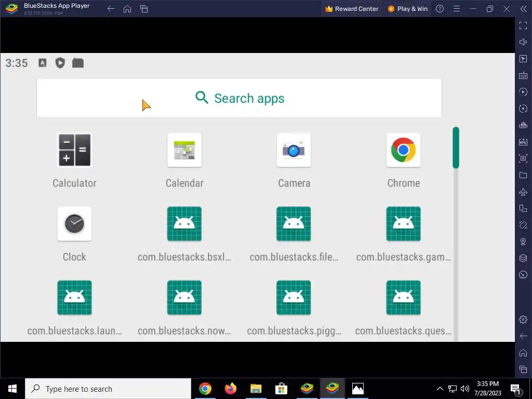Take a screenshot using the sidebar icon
This screenshot has height=399, width=532.
[x=523, y=158]
